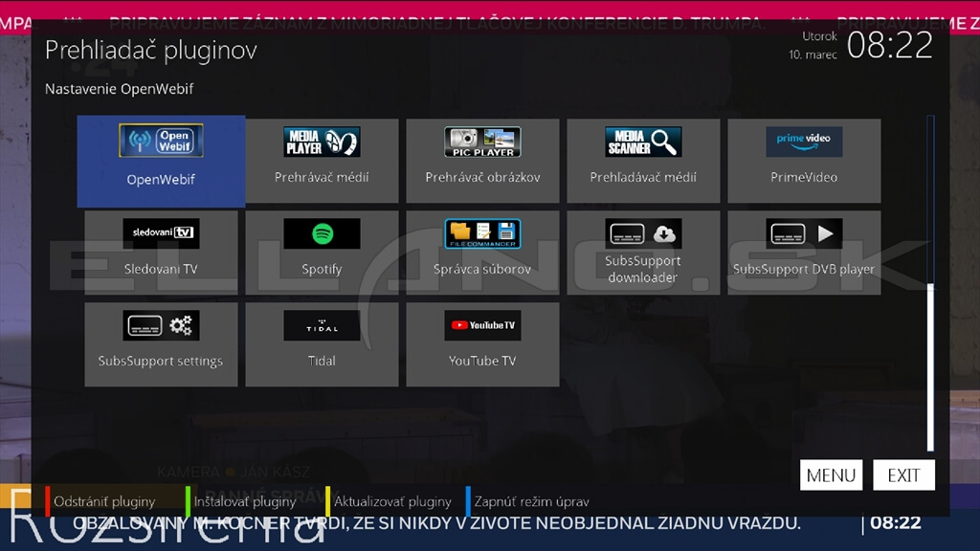
Task: Select the SubsSupport downloader plugin
Action: 643,253
